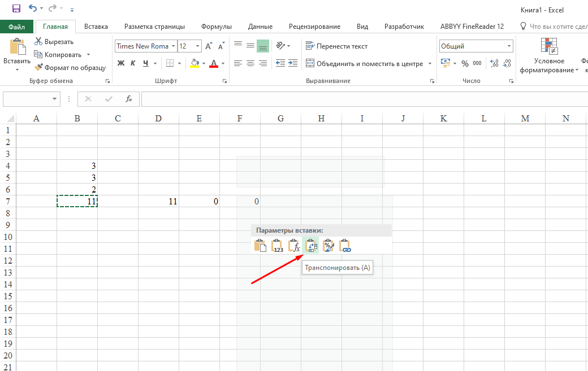The image size is (588, 371).
Task: Open the ABBYY FineReader 12 tab
Action: pyautogui.click(x=472, y=27)
